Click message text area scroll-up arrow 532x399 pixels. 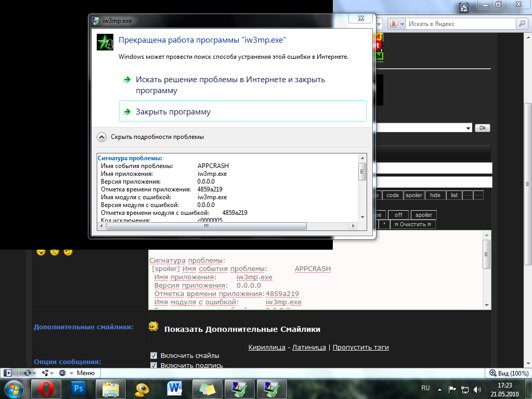click(487, 235)
